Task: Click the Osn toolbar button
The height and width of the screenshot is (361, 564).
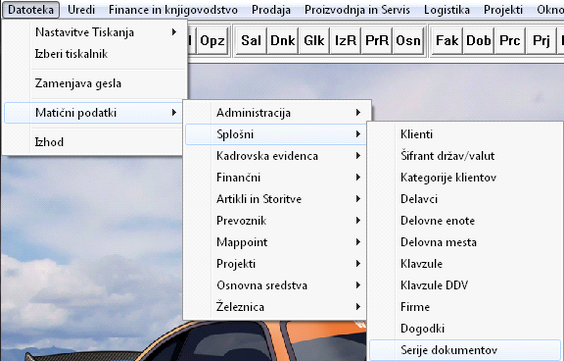Action: tap(408, 41)
